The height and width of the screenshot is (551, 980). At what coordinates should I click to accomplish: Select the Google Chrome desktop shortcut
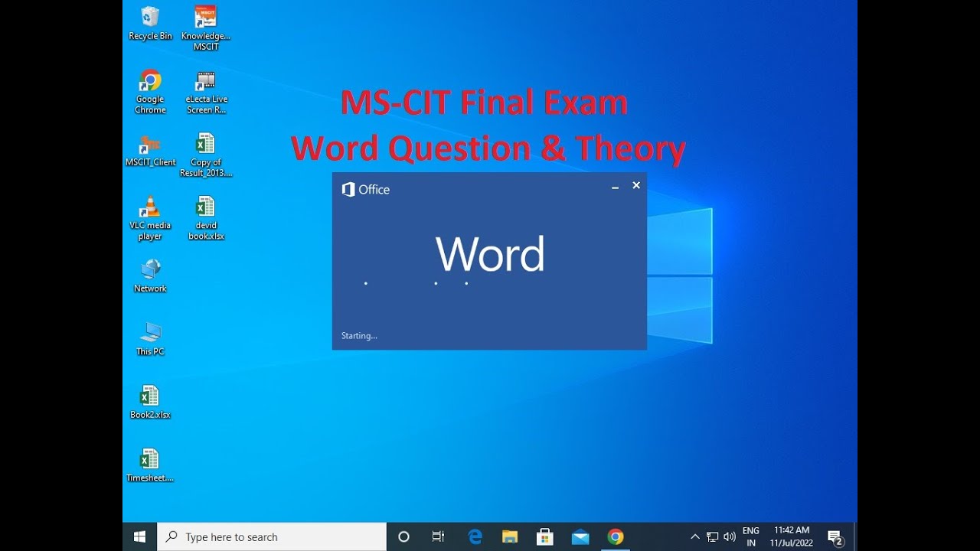(x=150, y=91)
